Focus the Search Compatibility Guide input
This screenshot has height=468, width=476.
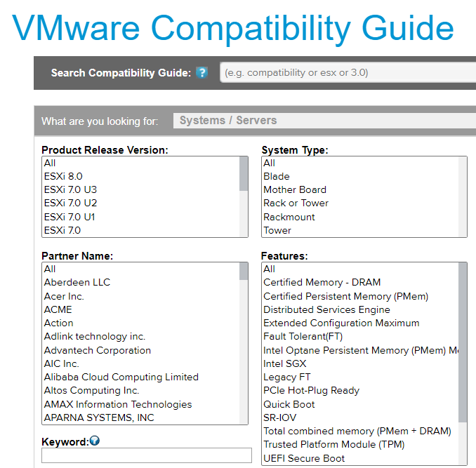[348, 72]
